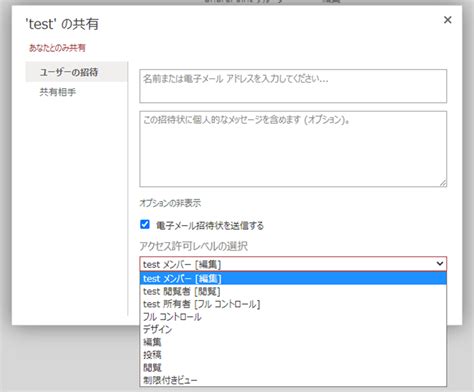Open the 共有相手 tab

(x=58, y=92)
